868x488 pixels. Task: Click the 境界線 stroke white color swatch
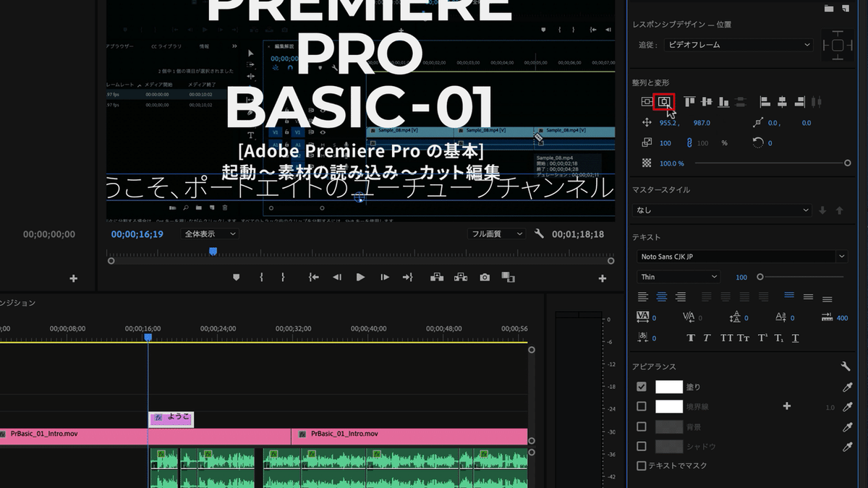coord(669,406)
